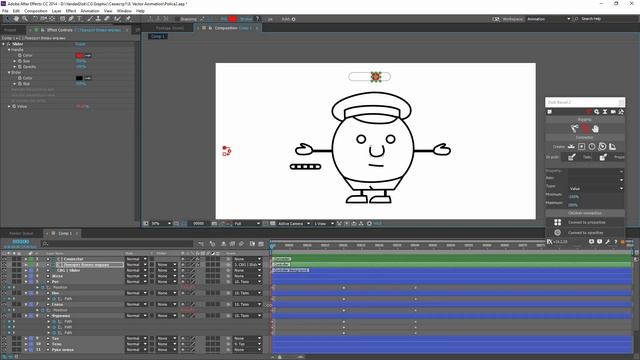
Task: Click the Duik help question mark icon
Action: click(616, 242)
